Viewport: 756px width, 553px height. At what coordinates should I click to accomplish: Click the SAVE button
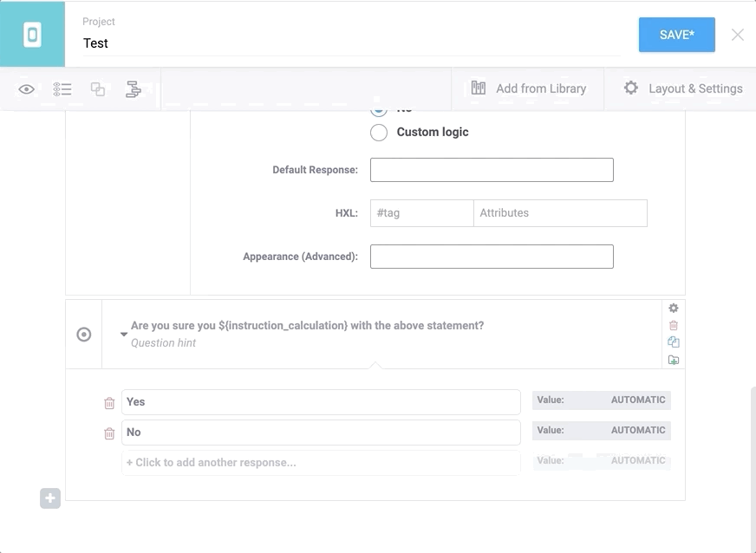[676, 35]
